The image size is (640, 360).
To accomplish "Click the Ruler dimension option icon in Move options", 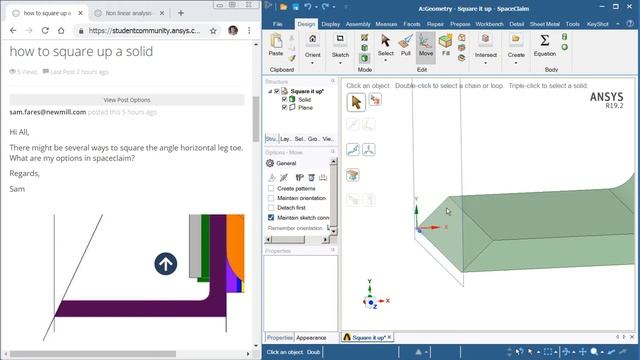I will point(323,178).
